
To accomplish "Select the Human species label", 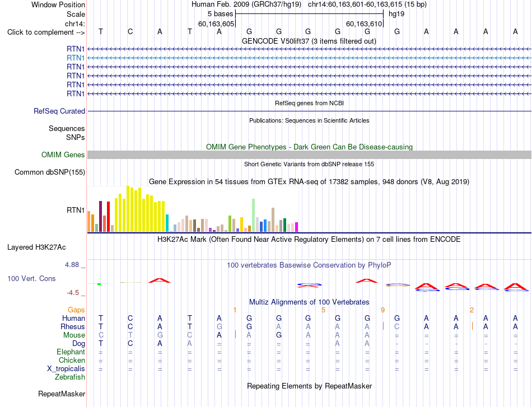I will point(73,318).
